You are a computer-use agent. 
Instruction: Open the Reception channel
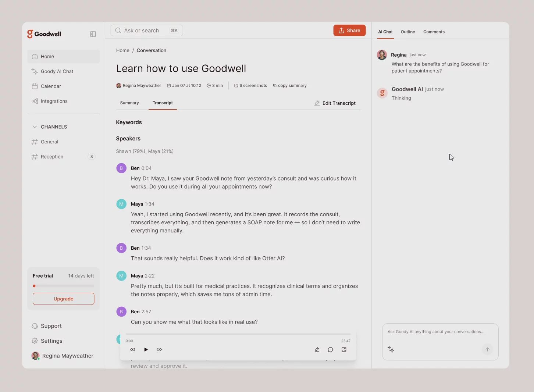tap(63, 157)
